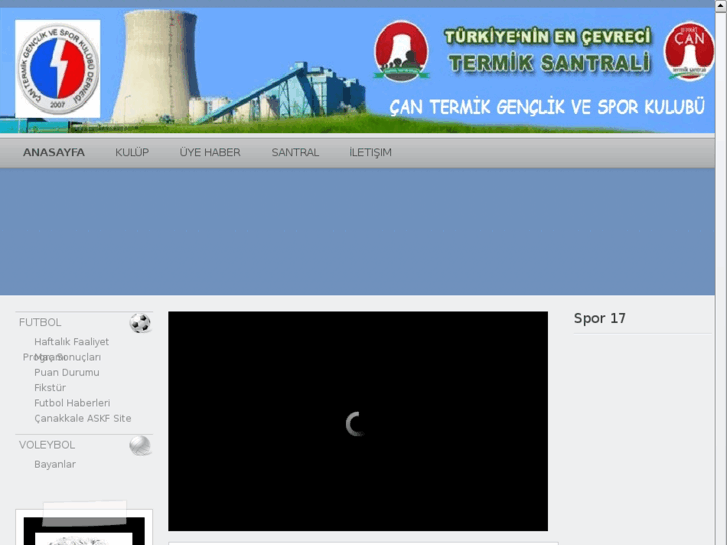The image size is (727, 545).
Task: Click the volleyball icon beside VOLEYBOL
Action: (140, 446)
